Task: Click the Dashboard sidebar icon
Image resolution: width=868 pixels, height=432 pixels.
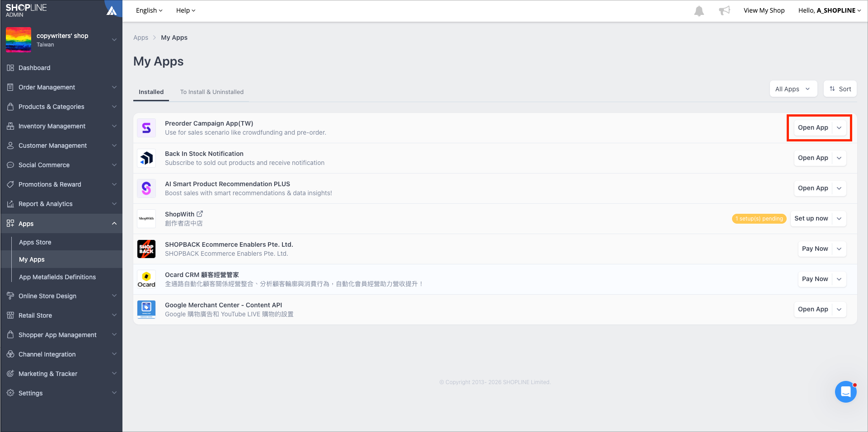Action: pyautogui.click(x=10, y=68)
